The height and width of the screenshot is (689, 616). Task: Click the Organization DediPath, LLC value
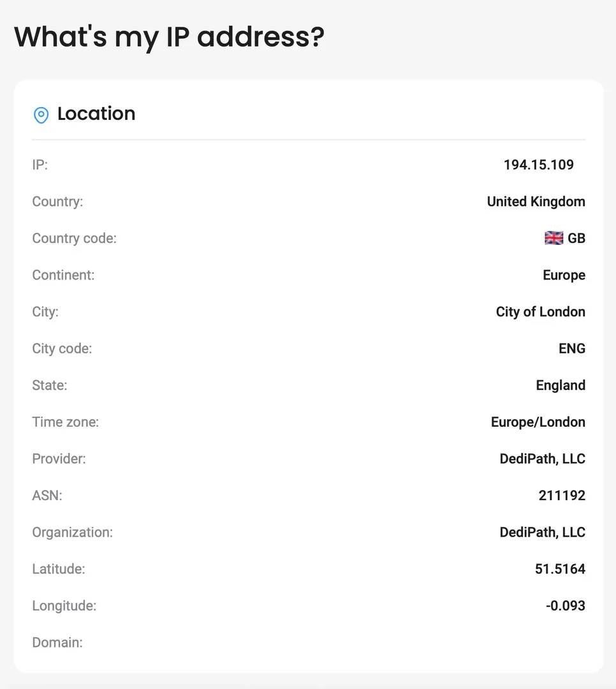click(542, 532)
